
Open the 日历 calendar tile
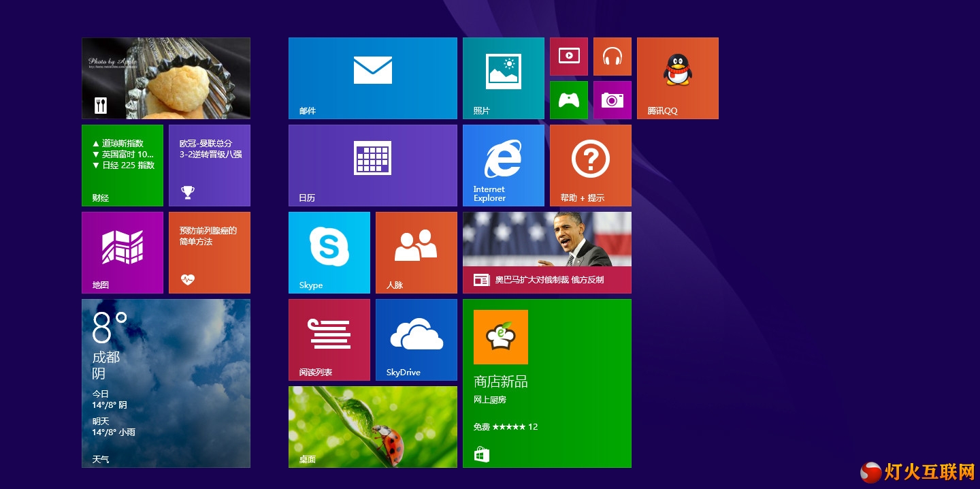373,165
